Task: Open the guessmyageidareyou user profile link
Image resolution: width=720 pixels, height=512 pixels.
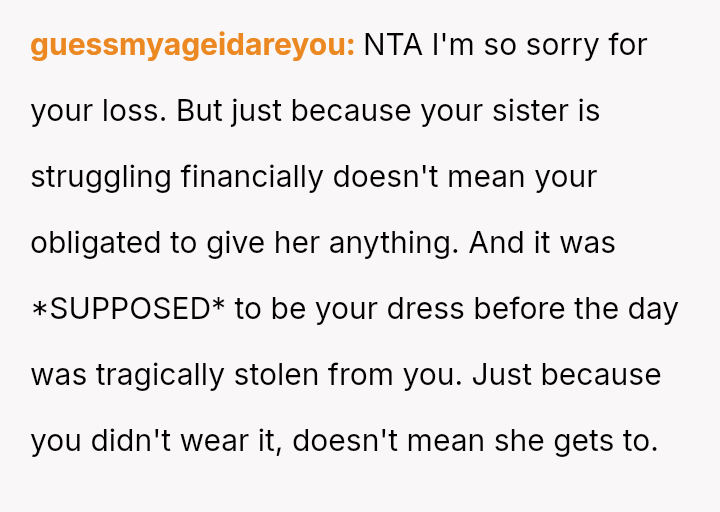Action: pos(193,45)
